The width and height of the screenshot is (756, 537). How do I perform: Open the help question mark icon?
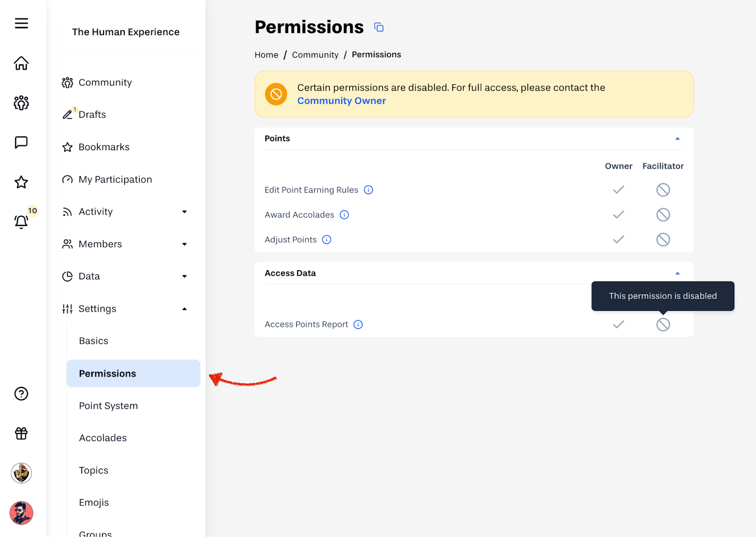[x=21, y=393]
